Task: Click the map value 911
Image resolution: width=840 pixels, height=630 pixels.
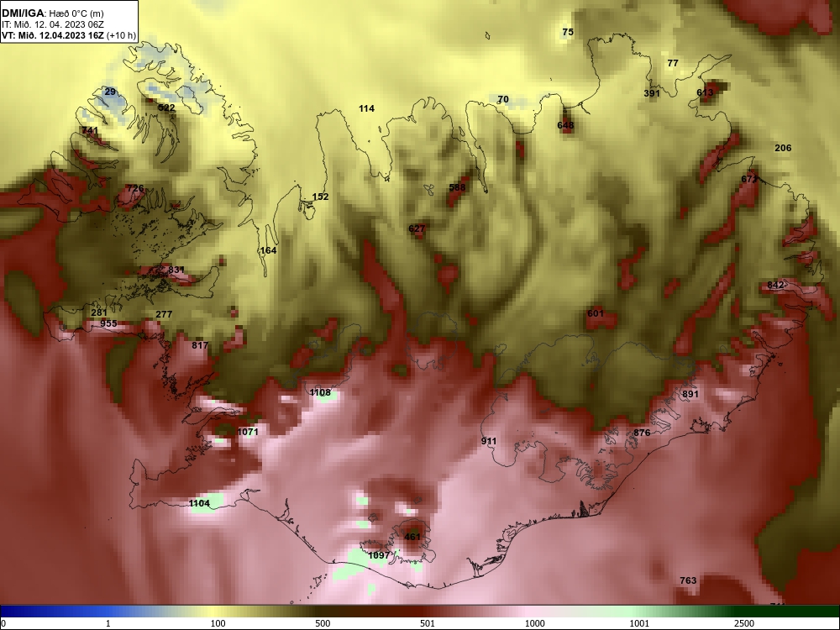Action: [x=489, y=442]
